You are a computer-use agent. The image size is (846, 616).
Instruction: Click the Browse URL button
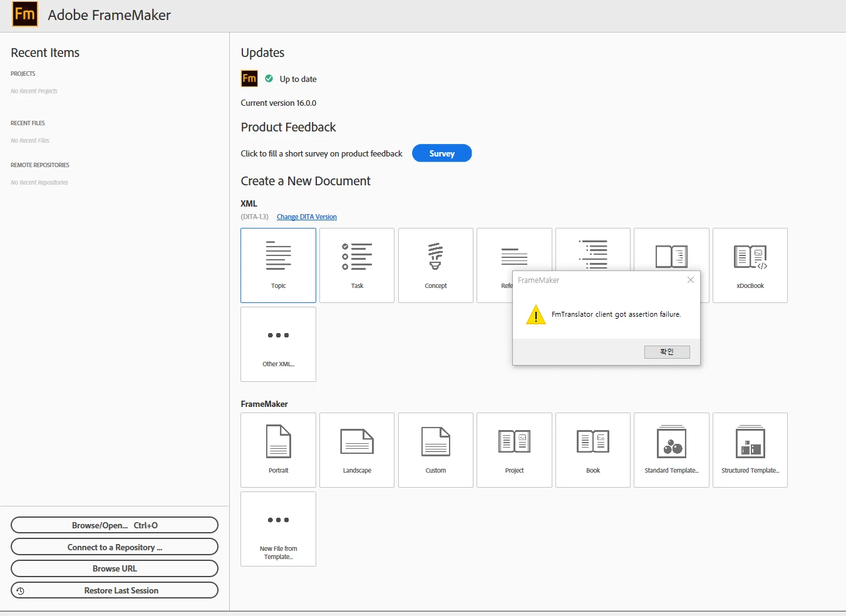(115, 568)
